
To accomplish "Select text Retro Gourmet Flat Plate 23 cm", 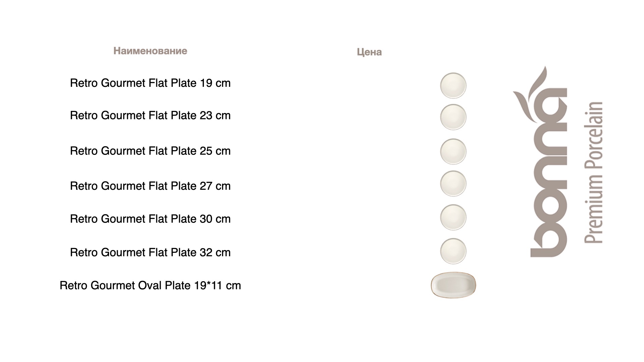I will tap(150, 115).
